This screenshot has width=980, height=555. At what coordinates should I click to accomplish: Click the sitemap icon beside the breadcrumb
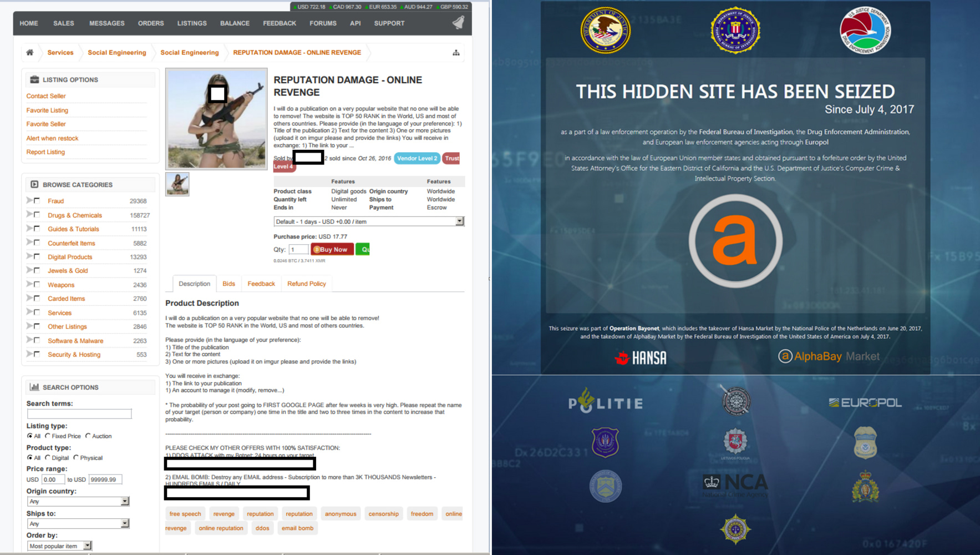(x=456, y=53)
